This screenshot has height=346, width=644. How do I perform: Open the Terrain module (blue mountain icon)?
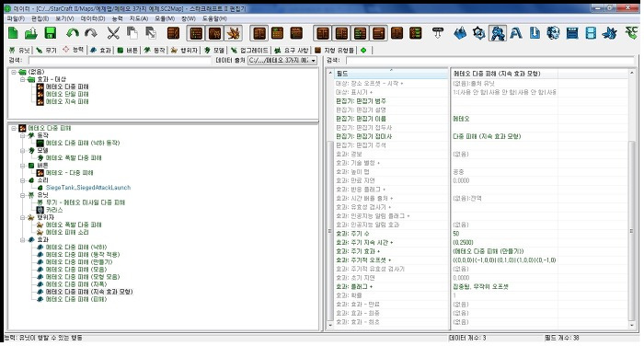[460, 33]
